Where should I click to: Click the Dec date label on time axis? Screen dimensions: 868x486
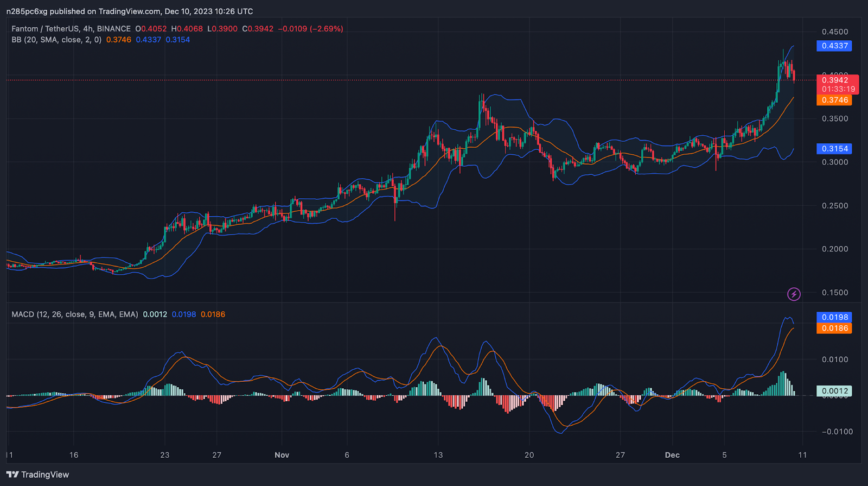point(672,455)
